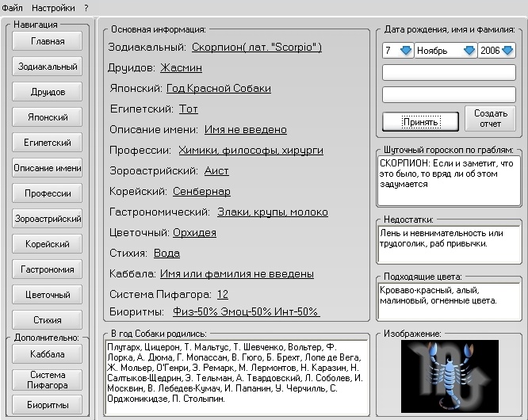Follow the Скорпион (лат. "Scorpio") link
This screenshot has width=528, height=420.
coord(257,47)
